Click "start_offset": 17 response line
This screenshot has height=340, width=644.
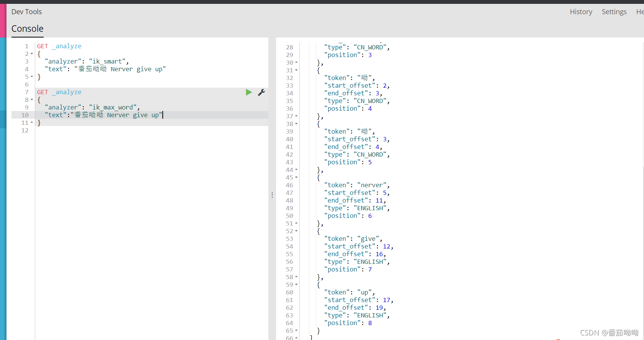pyautogui.click(x=359, y=300)
